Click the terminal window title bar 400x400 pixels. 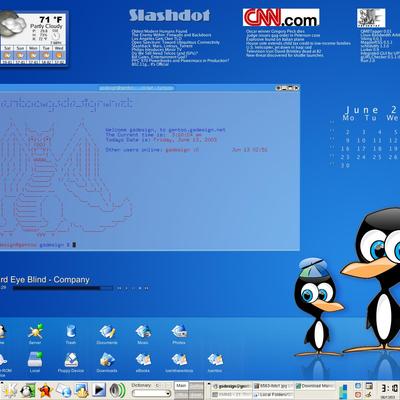(150, 88)
